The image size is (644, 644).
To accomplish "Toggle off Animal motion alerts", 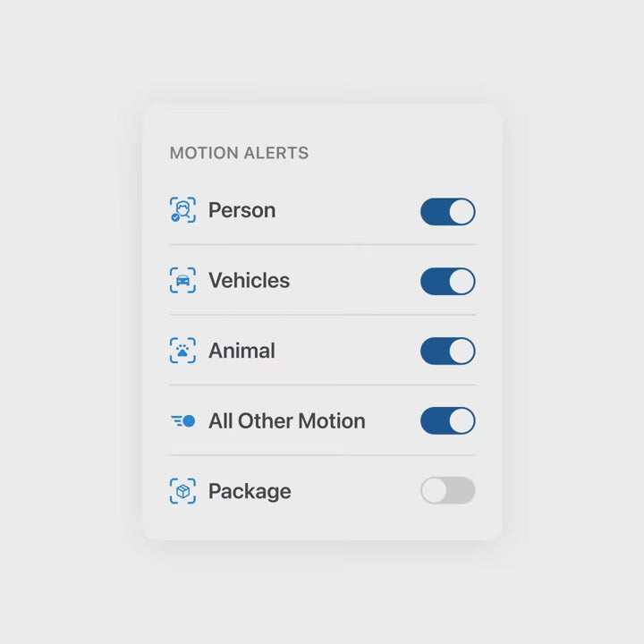I will (447, 351).
